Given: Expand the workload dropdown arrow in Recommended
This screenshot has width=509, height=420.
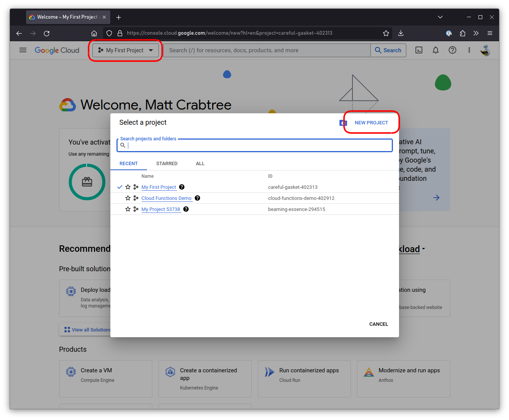Looking at the screenshot, I should (423, 249).
